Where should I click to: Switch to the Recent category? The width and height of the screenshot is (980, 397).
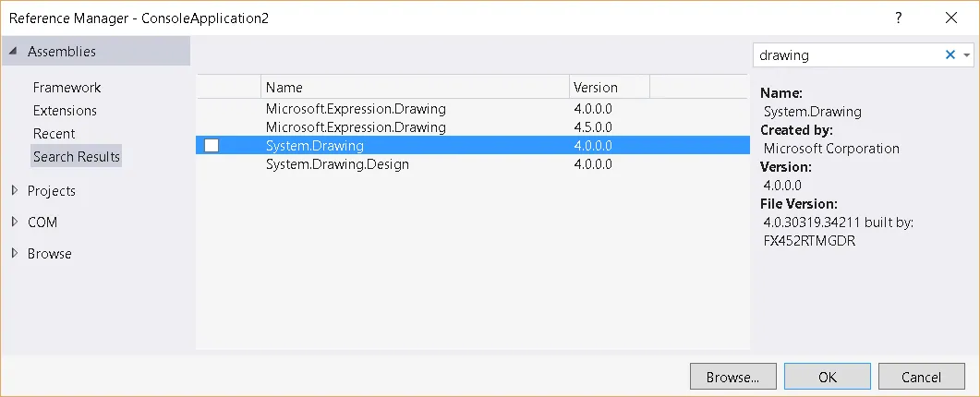pyautogui.click(x=54, y=134)
